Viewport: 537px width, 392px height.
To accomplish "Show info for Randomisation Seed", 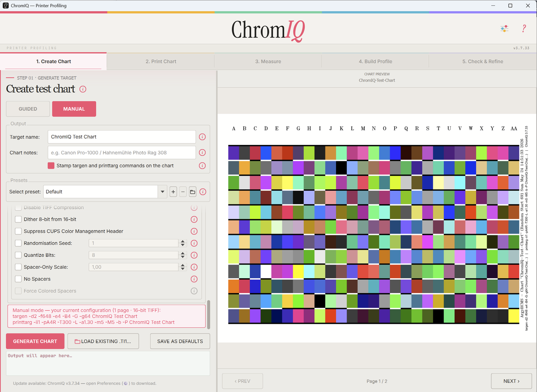I will (x=194, y=243).
